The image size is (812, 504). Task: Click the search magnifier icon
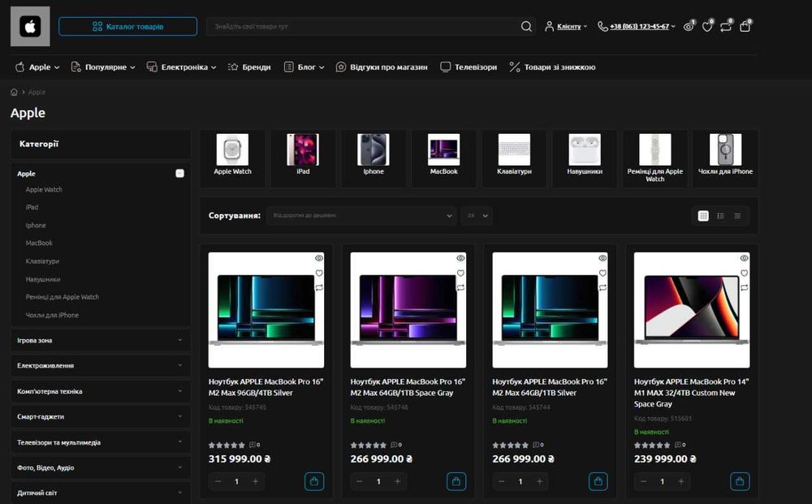[x=526, y=27]
